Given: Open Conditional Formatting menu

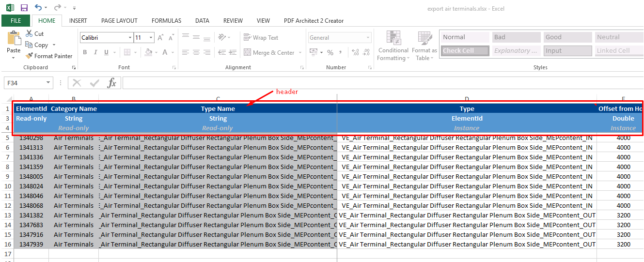Looking at the screenshot, I should pos(393,46).
